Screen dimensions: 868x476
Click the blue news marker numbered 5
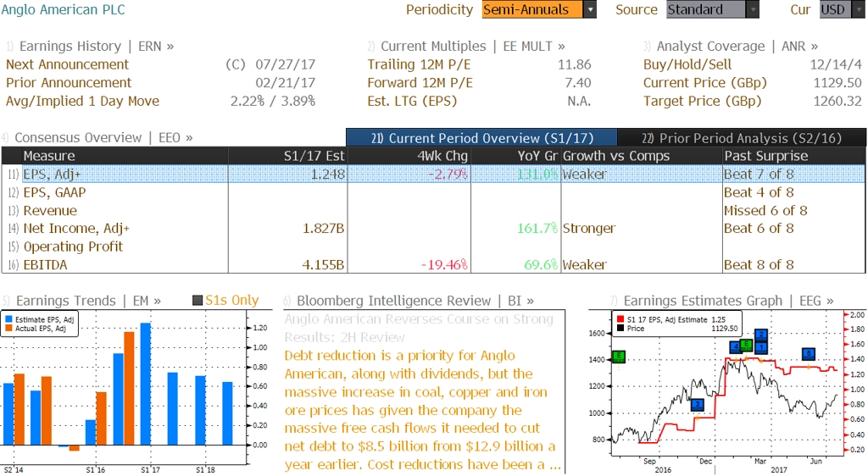tap(809, 353)
